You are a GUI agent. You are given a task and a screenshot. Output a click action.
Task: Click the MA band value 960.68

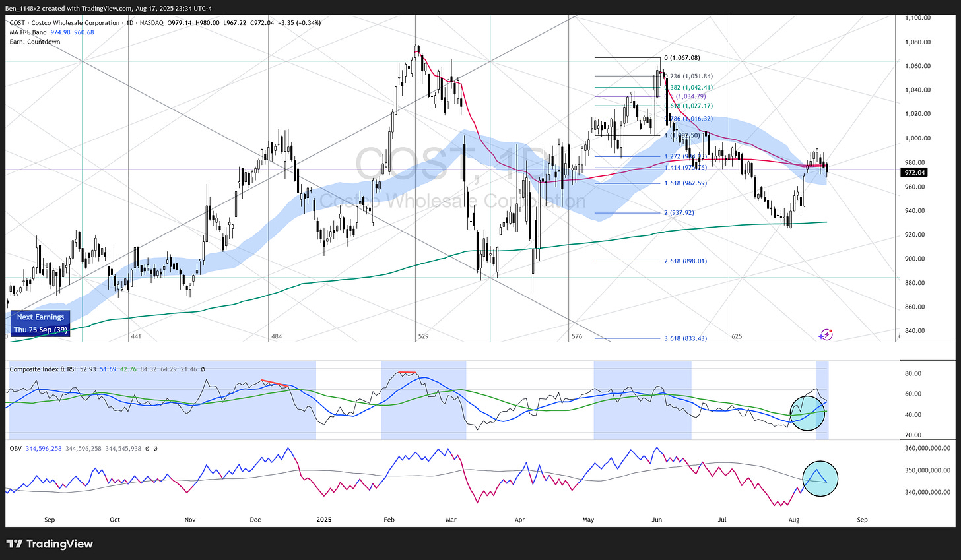point(84,32)
